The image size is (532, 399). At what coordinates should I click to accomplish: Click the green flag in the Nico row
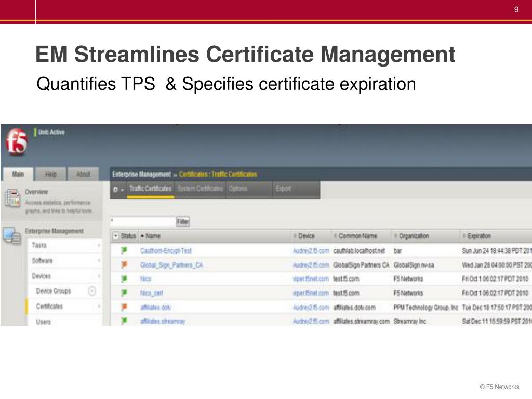(124, 279)
